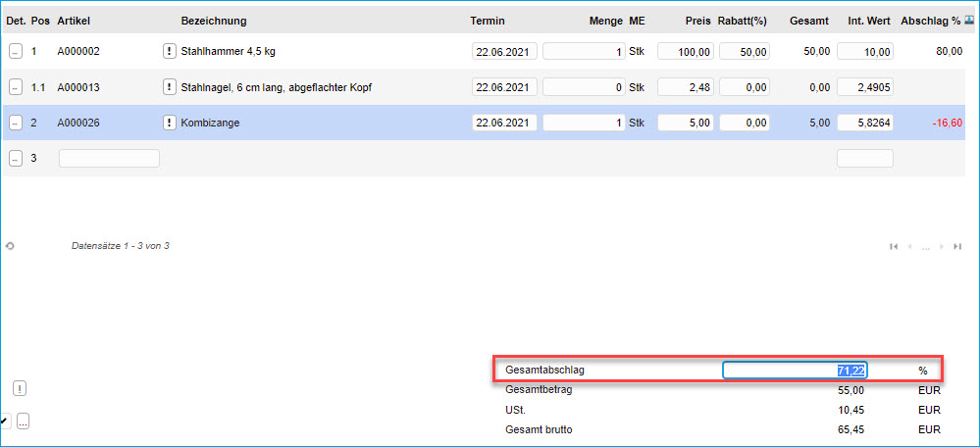Screen dimensions: 980x447
Task: Edit Int. Wert field showing 10,00
Action: point(865,52)
